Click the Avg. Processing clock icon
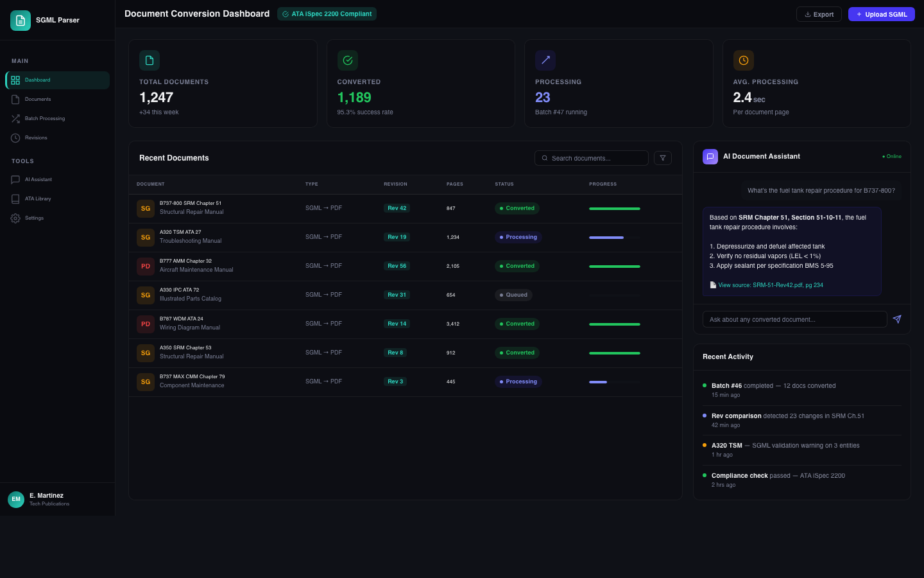The height and width of the screenshot is (578, 924). [744, 60]
